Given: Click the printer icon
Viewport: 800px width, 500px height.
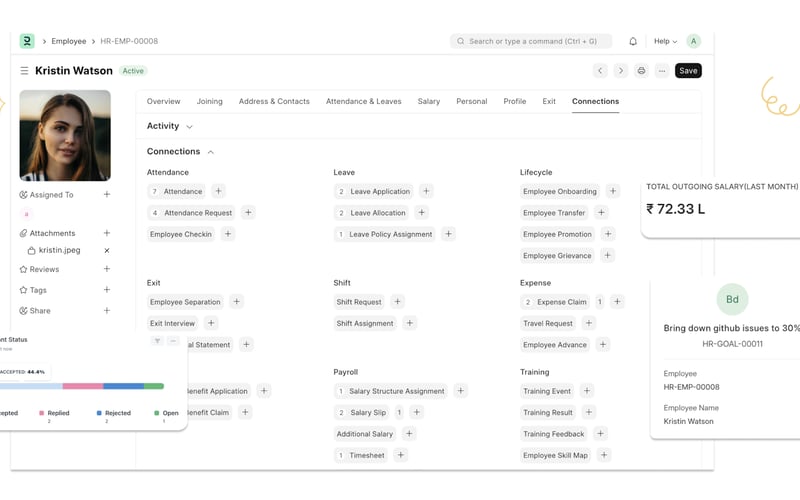Looking at the screenshot, I should pos(641,71).
